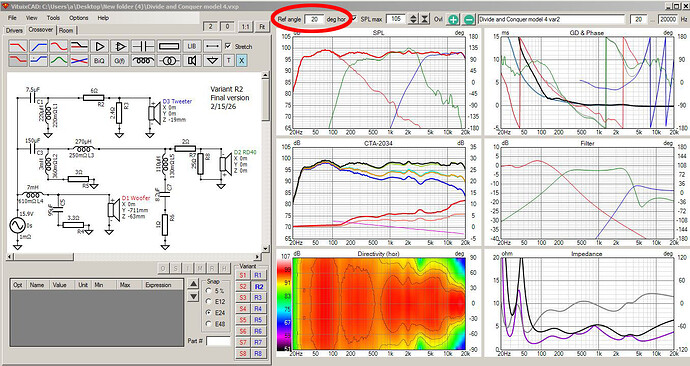Move part down with the down triangle button
Viewport: 690px width, 366px height.
[193, 297]
